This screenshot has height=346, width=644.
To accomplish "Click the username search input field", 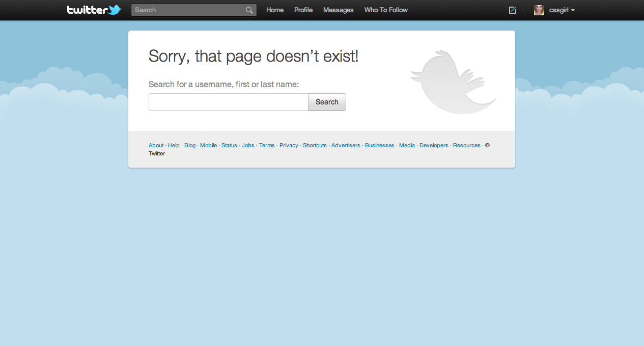I will coord(229,102).
